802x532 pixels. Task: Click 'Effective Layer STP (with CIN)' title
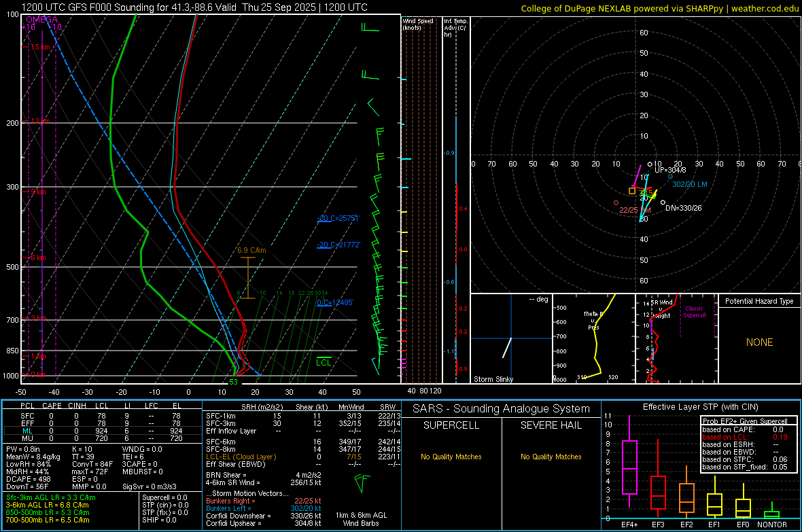[700, 407]
